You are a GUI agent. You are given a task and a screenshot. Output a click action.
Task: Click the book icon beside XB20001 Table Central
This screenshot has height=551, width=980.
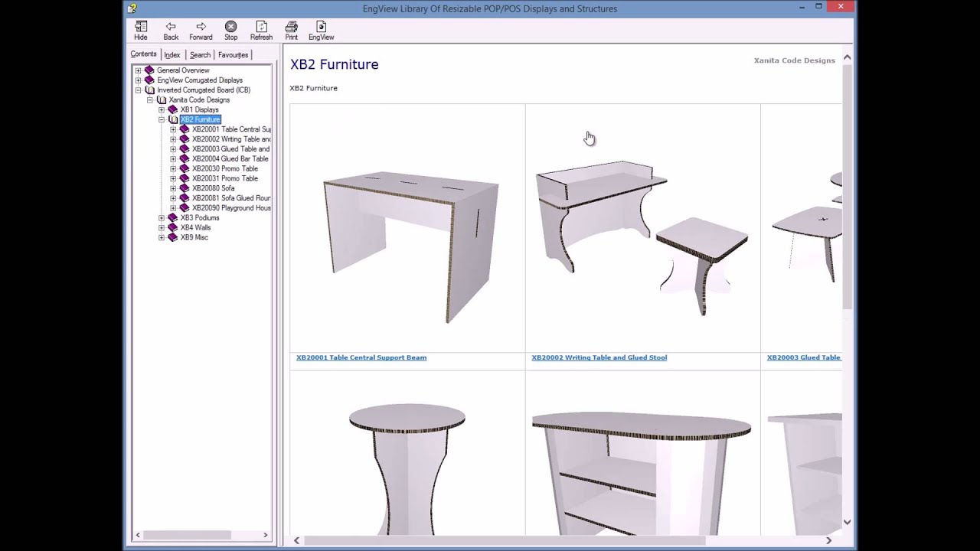tap(185, 129)
